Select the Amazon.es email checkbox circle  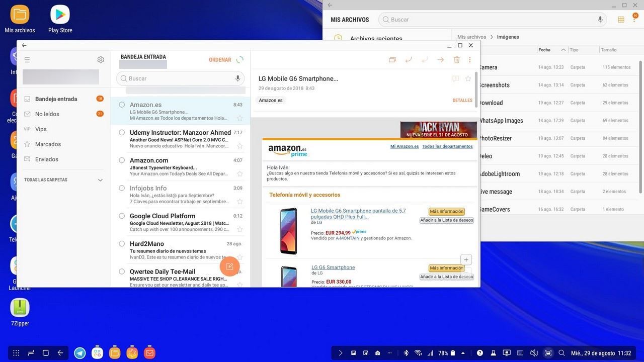[x=122, y=105]
